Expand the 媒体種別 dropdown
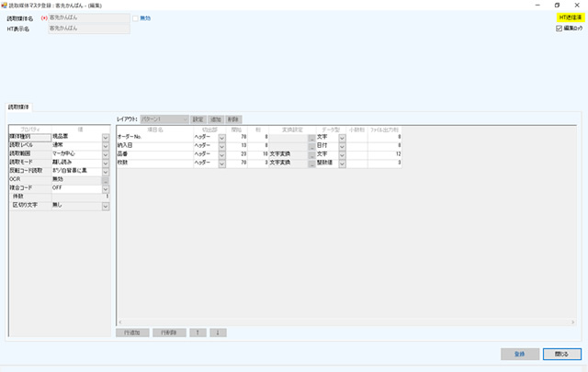588x372 pixels. coord(106,136)
